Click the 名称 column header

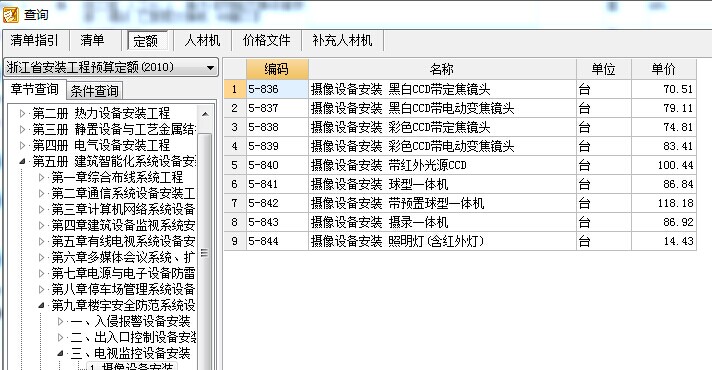[x=442, y=69]
